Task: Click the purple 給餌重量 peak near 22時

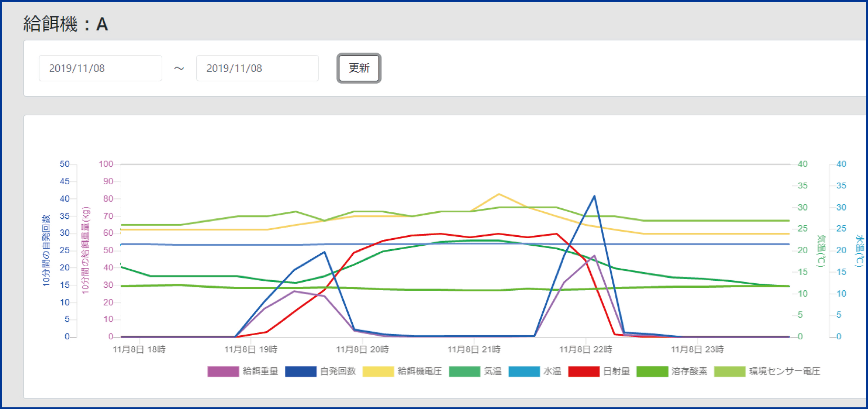Action: click(x=594, y=256)
